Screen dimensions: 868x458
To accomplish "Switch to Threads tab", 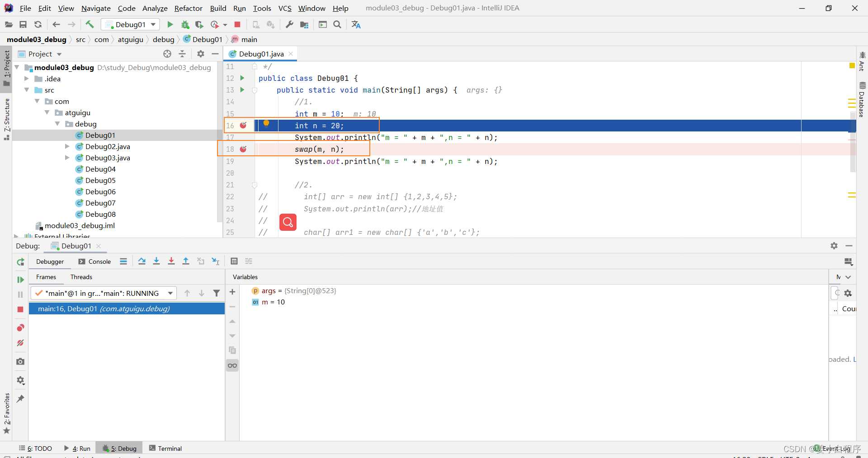I will click(81, 277).
